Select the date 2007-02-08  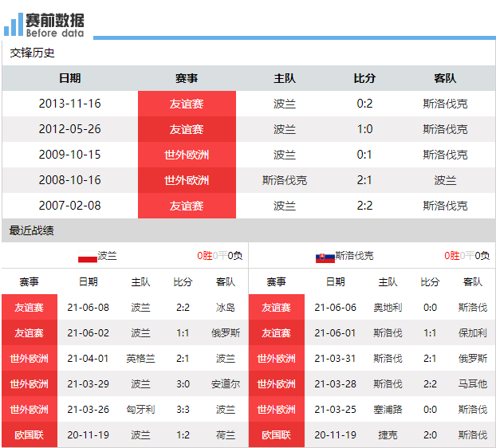tap(70, 206)
